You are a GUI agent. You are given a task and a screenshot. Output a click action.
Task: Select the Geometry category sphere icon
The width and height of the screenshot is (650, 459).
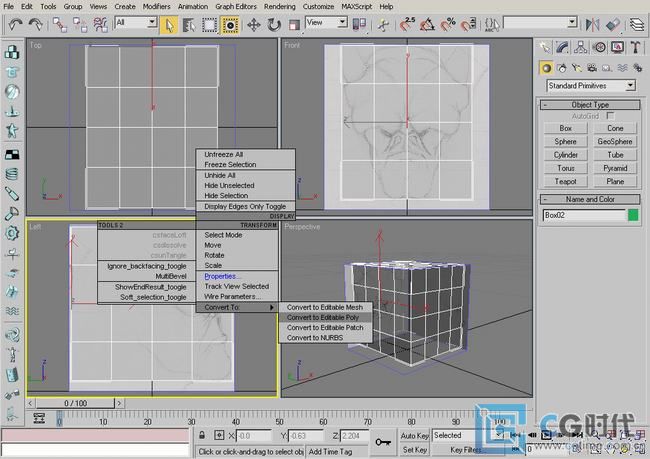[x=546, y=68]
